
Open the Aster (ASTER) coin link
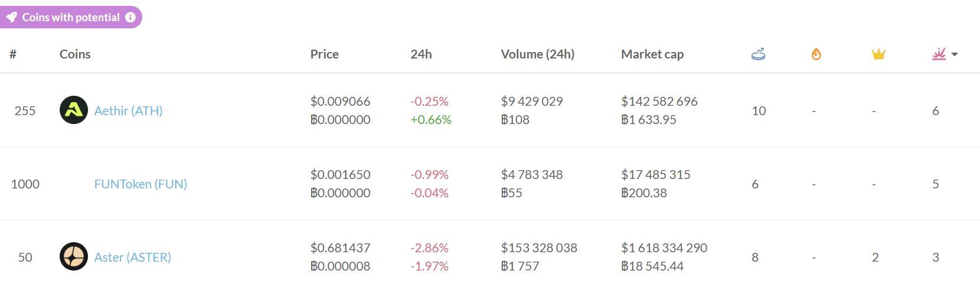click(132, 258)
